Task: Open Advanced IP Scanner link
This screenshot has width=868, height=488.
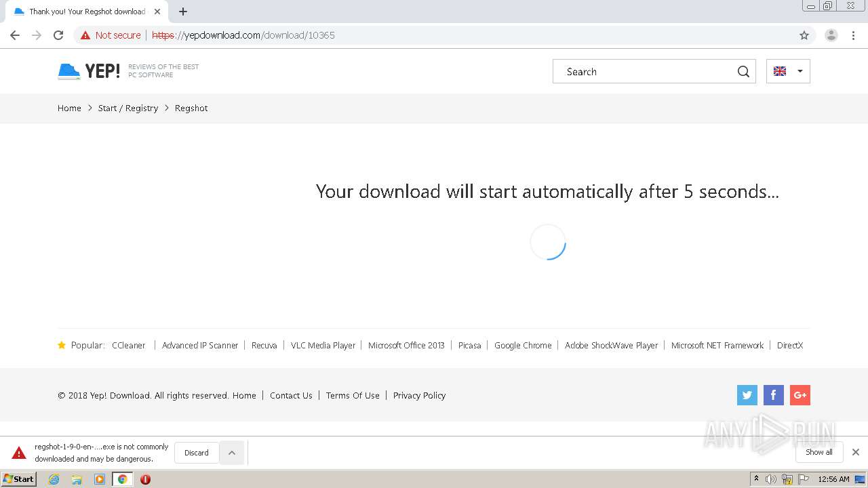Action: tap(200, 346)
